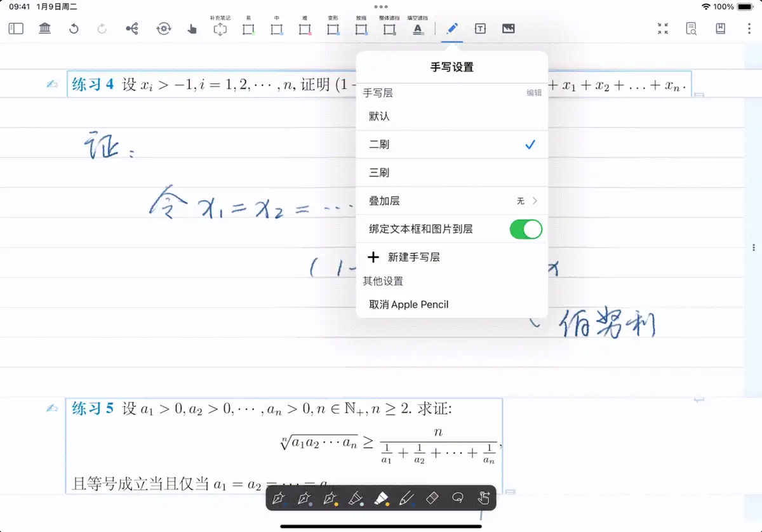
Task: Select the finger swipe gesture tool
Action: click(x=483, y=498)
